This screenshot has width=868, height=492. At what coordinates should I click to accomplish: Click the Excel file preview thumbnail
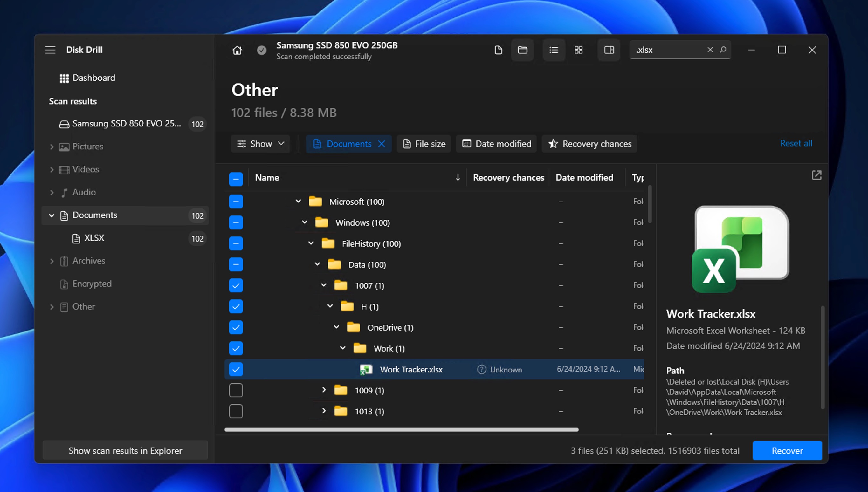pos(741,249)
